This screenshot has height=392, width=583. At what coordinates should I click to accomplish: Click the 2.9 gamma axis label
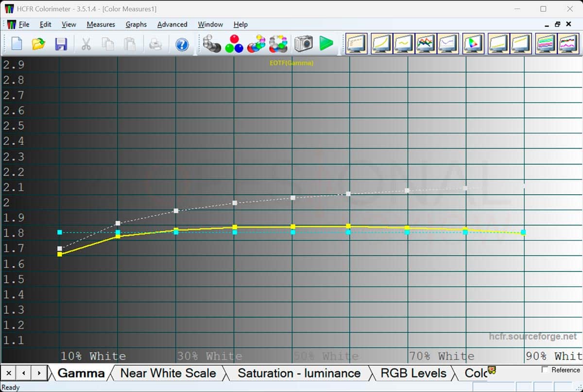click(x=14, y=65)
